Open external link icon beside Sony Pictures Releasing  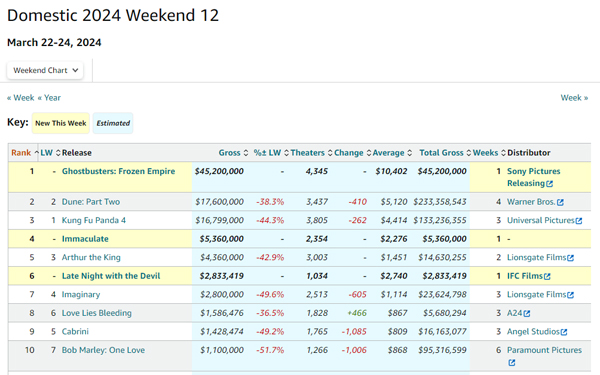coord(549,184)
